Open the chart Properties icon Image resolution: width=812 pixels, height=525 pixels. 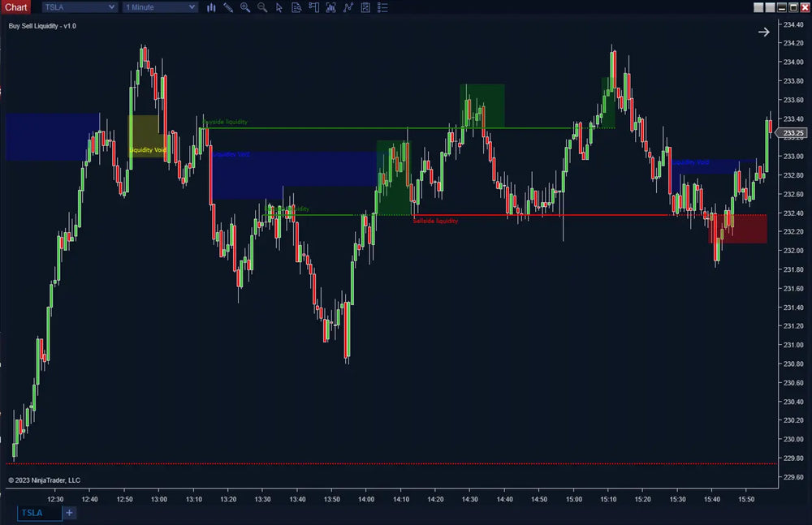365,7
